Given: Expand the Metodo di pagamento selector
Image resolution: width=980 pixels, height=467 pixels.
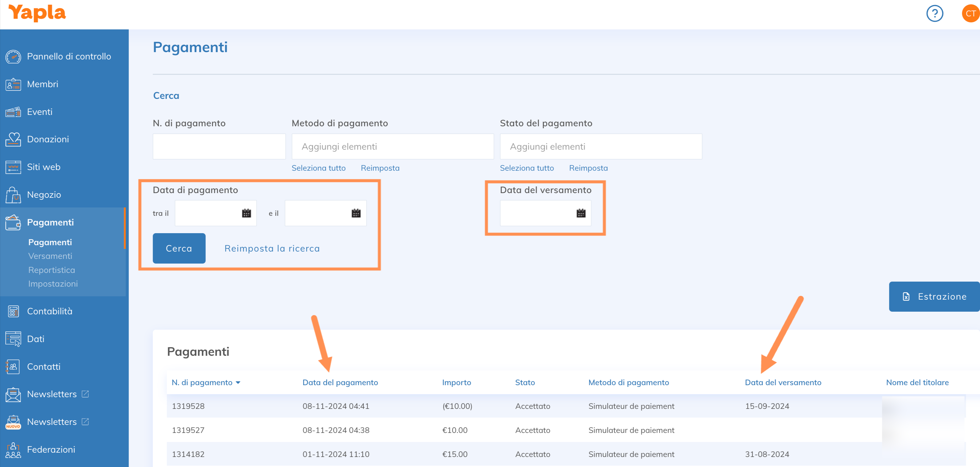Looking at the screenshot, I should 392,147.
